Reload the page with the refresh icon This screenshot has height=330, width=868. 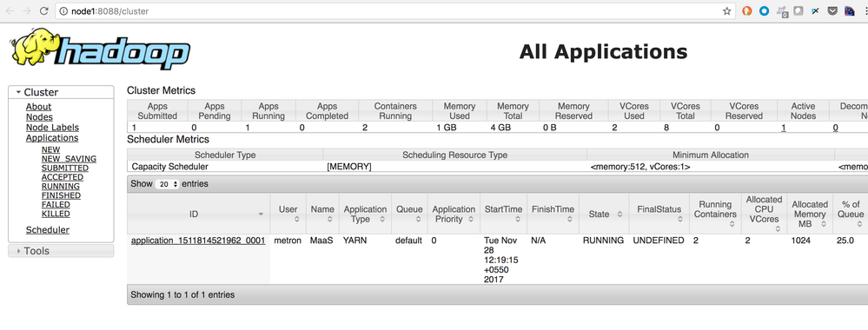43,11
